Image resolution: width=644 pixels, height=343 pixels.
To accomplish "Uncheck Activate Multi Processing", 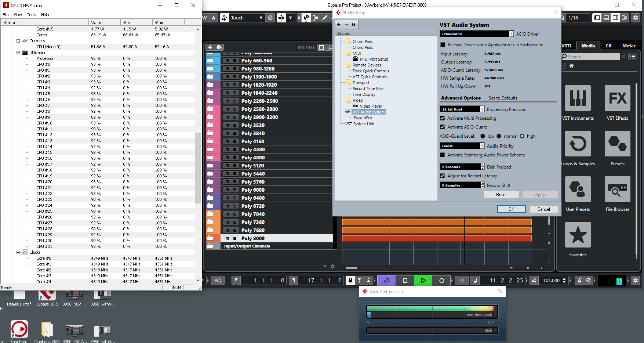I will pyautogui.click(x=443, y=118).
